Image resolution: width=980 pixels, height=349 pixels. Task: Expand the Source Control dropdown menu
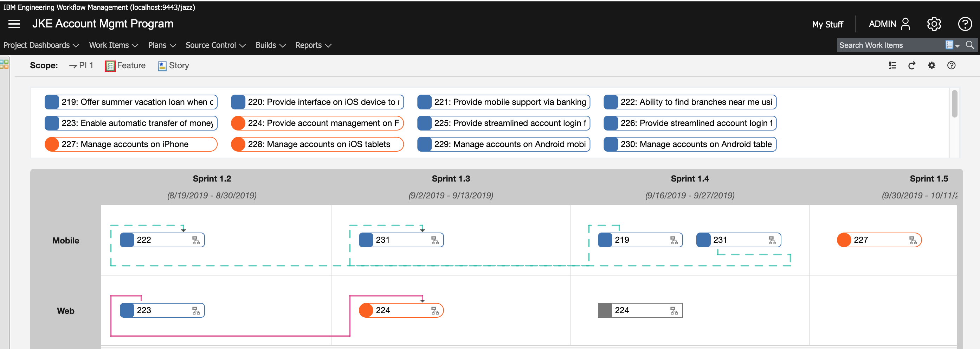pyautogui.click(x=215, y=45)
